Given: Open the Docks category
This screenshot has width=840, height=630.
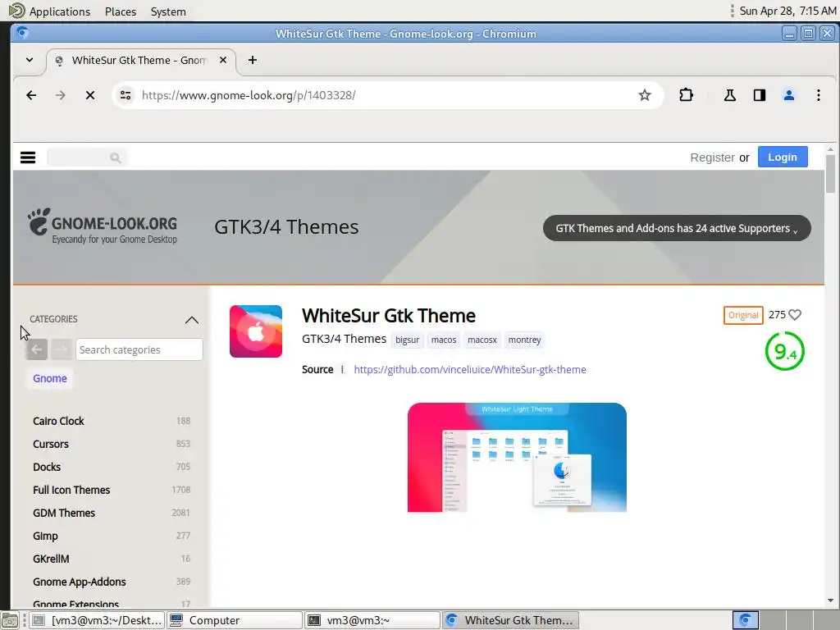Looking at the screenshot, I should click(47, 467).
